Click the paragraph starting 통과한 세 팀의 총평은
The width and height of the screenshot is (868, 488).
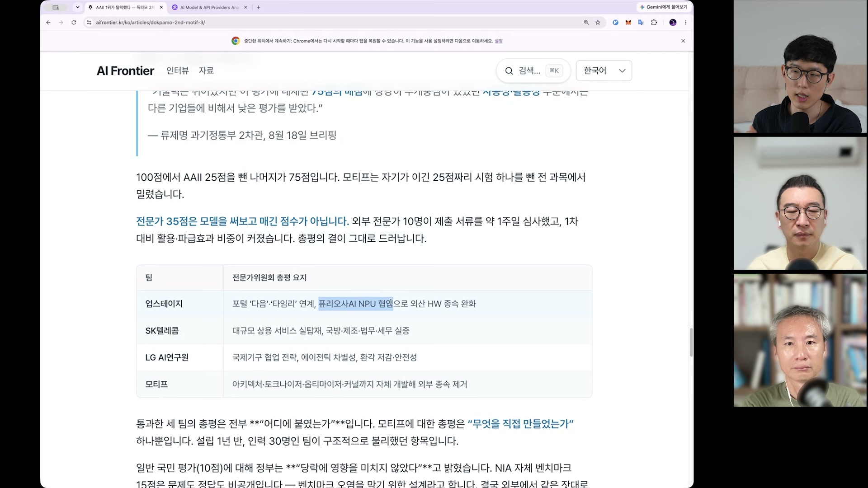(355, 432)
